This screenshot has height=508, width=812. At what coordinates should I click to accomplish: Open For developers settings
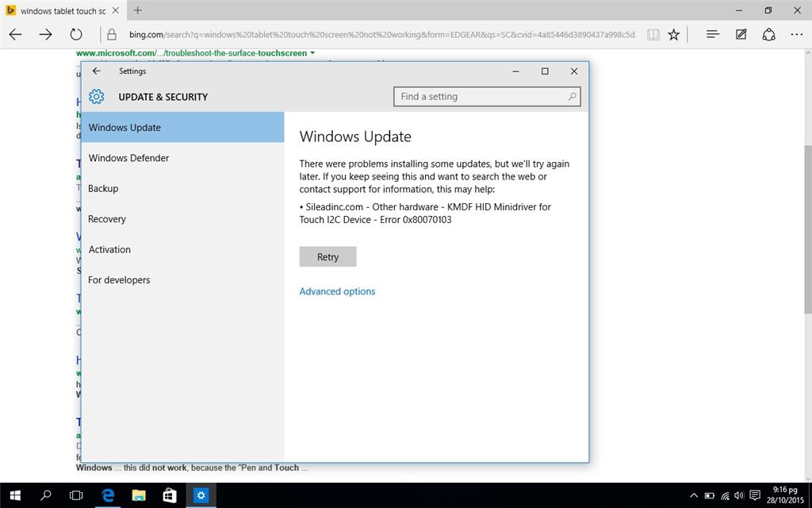(x=183, y=280)
